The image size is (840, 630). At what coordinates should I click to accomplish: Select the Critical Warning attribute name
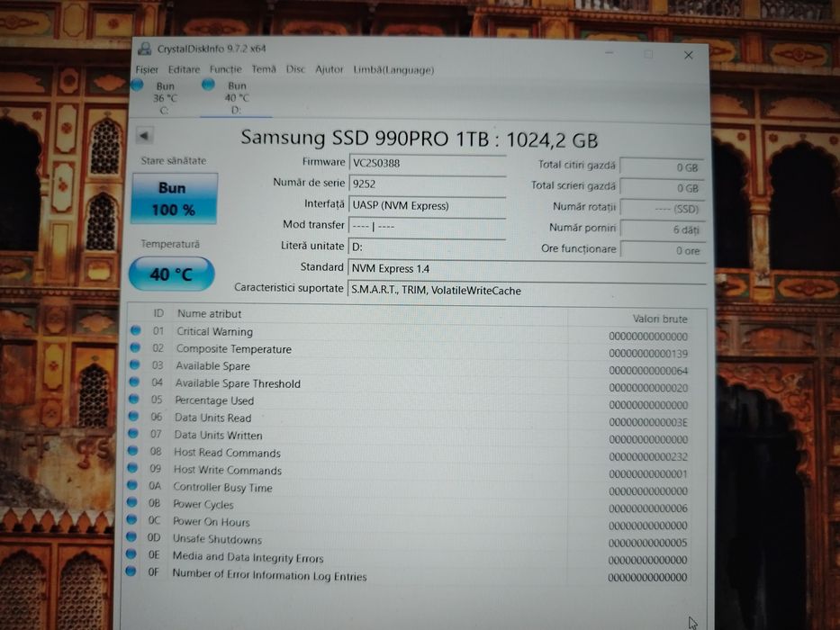215,331
